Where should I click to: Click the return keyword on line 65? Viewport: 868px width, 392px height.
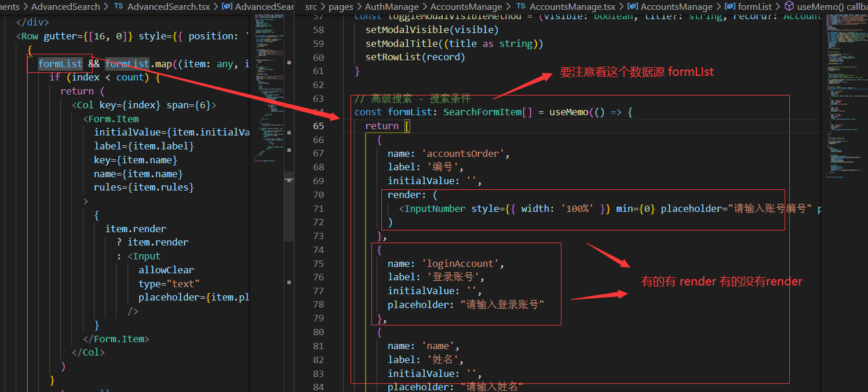[382, 126]
